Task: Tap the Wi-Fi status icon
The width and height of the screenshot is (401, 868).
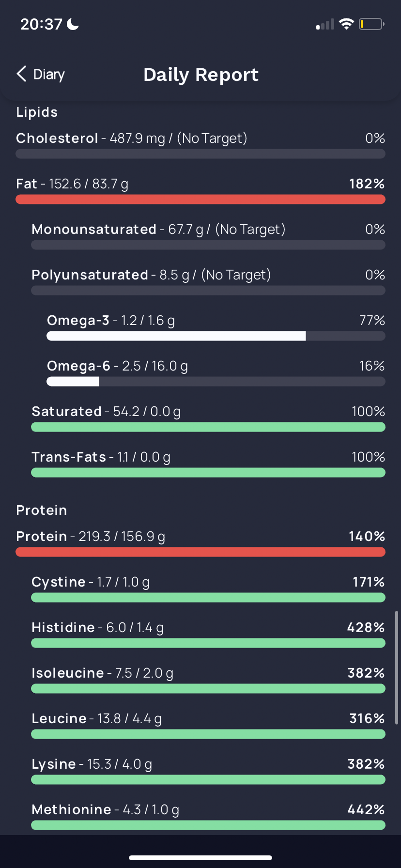Action: pos(346,24)
